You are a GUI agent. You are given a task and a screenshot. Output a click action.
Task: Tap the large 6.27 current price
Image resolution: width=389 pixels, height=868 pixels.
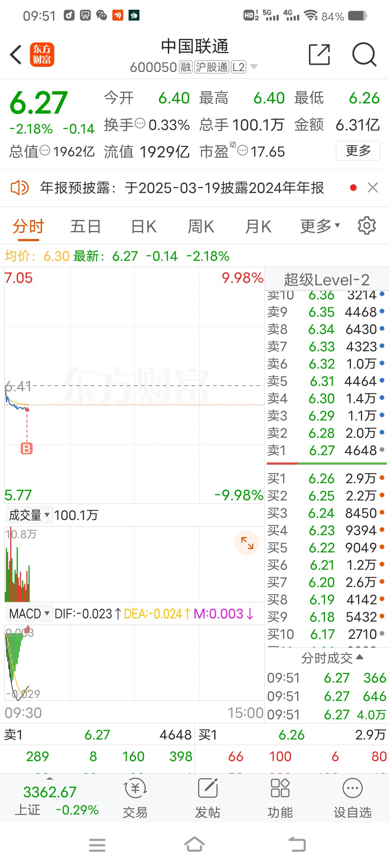pyautogui.click(x=39, y=103)
